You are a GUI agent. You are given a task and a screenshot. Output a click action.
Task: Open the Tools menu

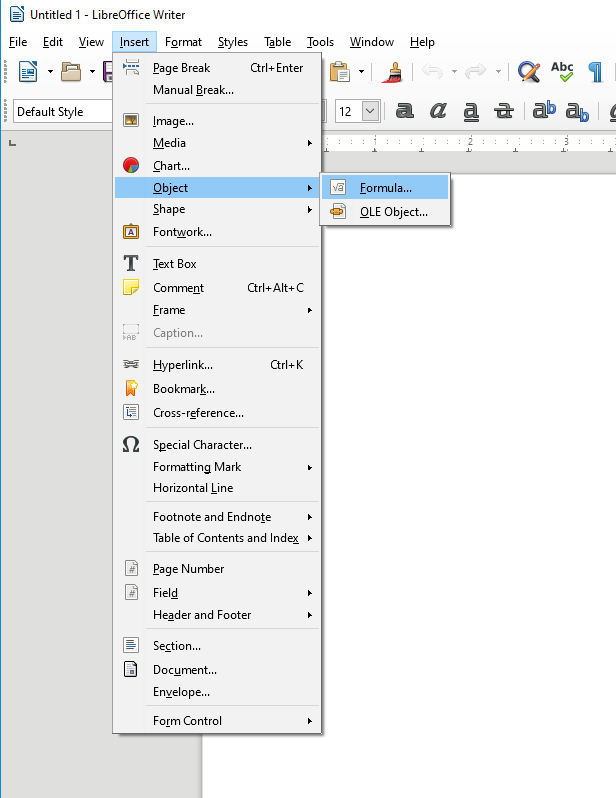pos(320,42)
